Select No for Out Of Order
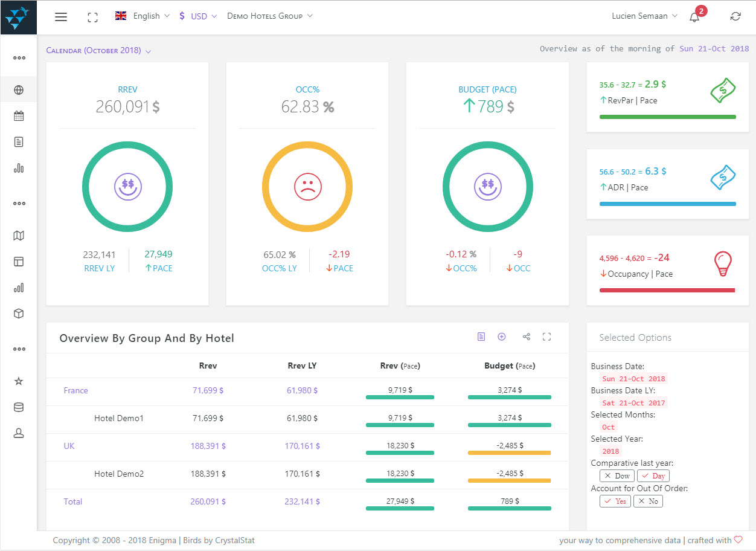Viewport: 756px width, 551px height. point(648,501)
